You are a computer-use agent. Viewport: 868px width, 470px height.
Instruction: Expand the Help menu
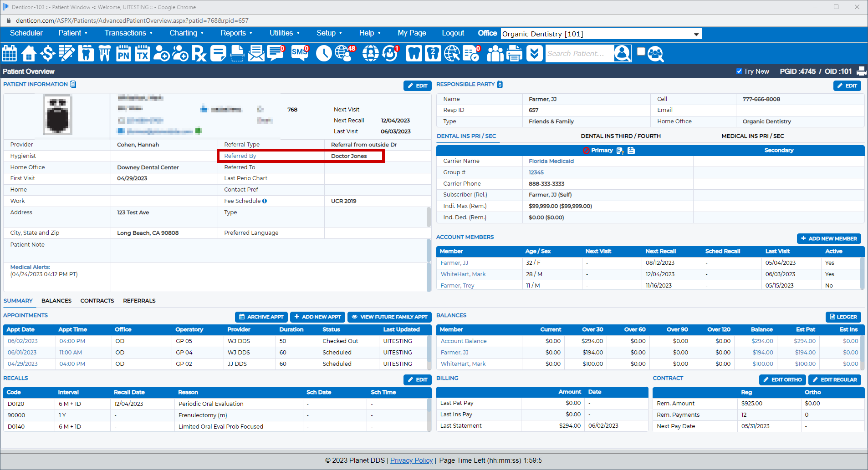point(370,33)
